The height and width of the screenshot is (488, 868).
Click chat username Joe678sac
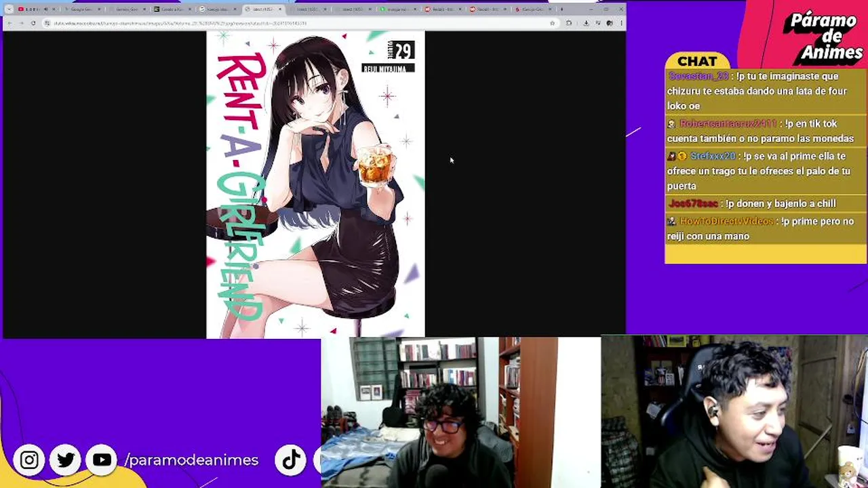693,204
